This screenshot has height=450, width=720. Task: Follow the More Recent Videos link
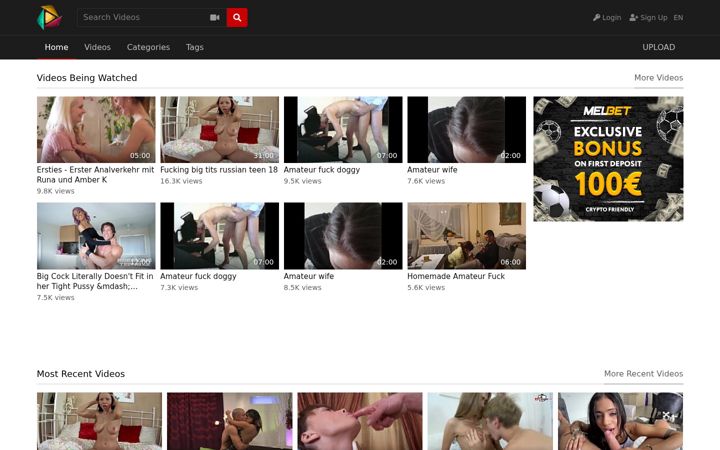643,374
